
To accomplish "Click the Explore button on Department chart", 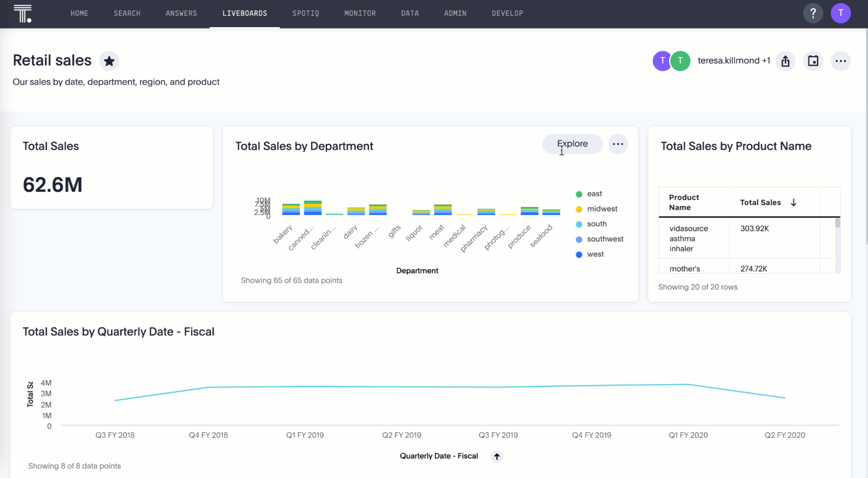I will (572, 144).
